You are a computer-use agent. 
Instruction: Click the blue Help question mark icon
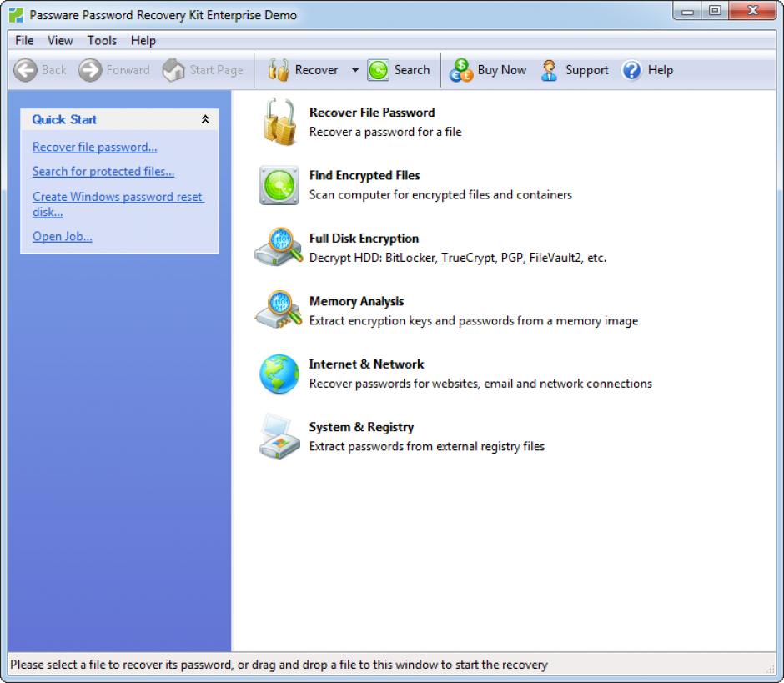coord(631,70)
